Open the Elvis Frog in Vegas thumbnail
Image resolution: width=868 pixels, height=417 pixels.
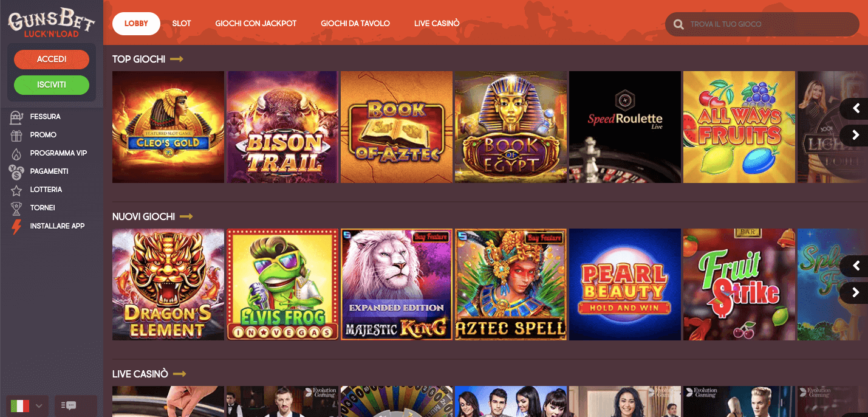(x=282, y=284)
